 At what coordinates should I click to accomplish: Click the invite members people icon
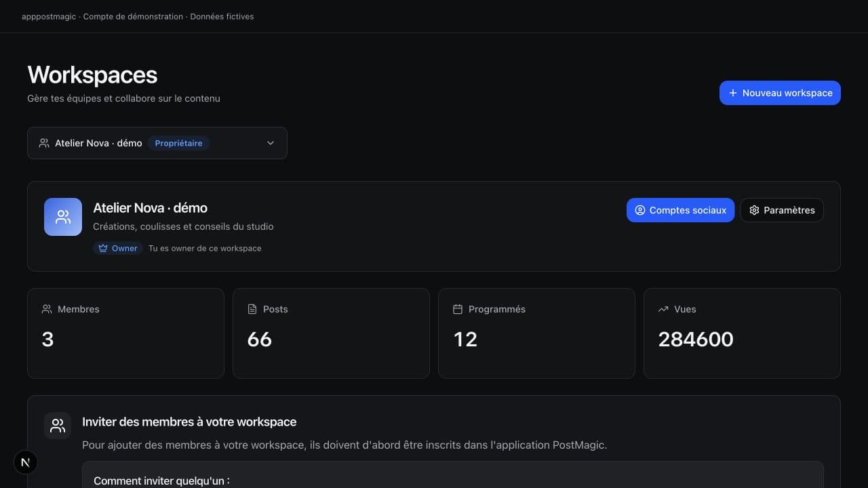tap(58, 426)
